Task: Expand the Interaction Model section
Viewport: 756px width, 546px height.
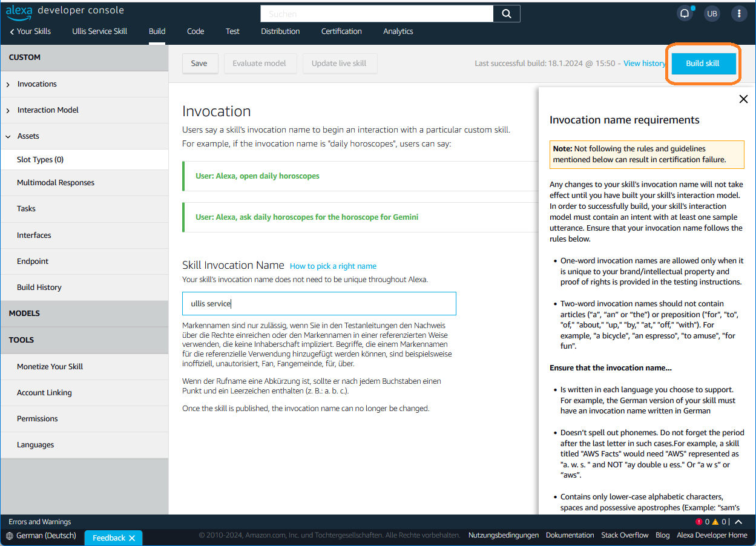Action: 8,110
